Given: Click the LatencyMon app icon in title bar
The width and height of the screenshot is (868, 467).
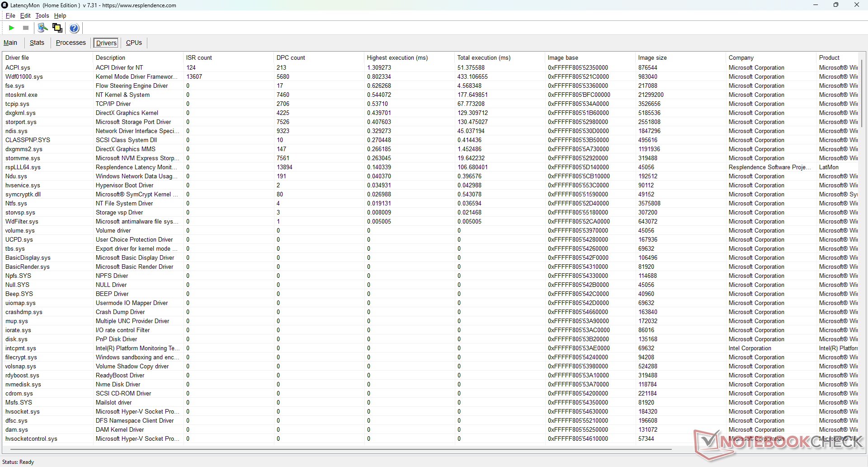Looking at the screenshot, I should click(5, 5).
